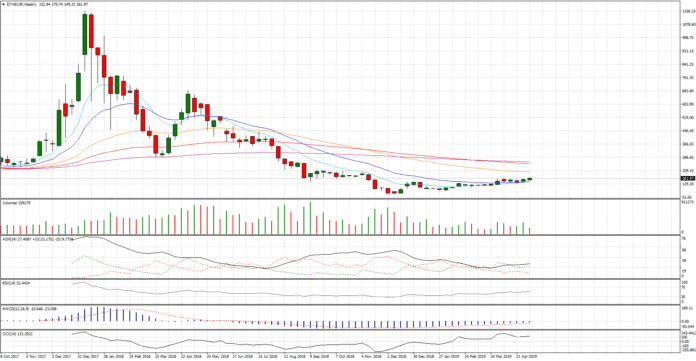696x361 pixels.
Task: Click the 12 Aug 2018 date label
Action: click(x=293, y=356)
